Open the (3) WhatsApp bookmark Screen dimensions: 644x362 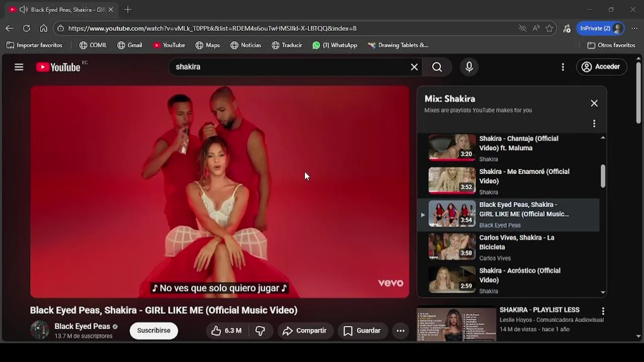pos(335,45)
